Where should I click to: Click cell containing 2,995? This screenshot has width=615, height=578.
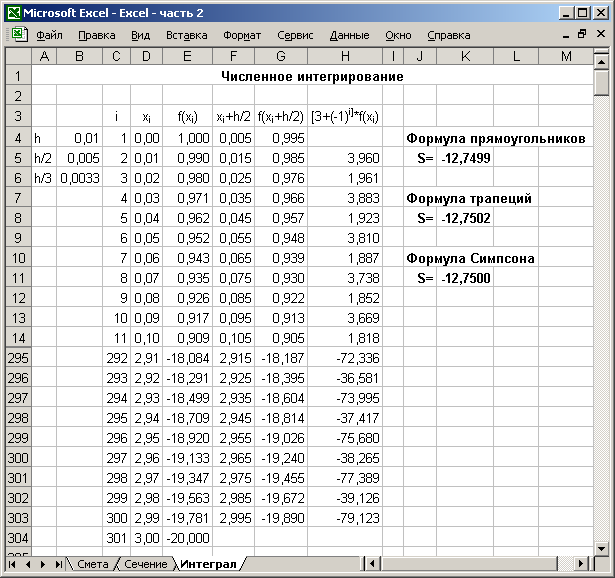(234, 518)
